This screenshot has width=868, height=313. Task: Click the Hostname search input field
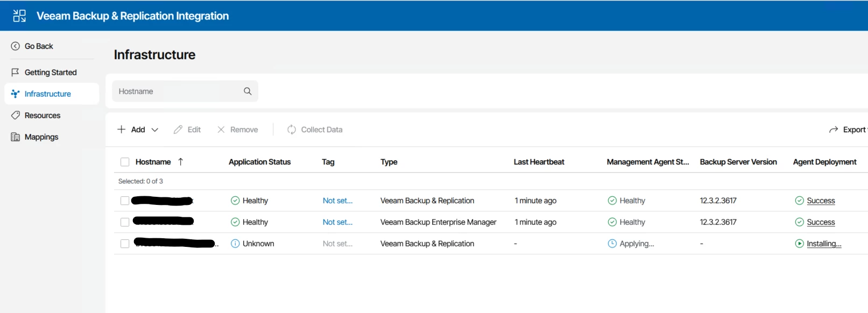[x=178, y=91]
